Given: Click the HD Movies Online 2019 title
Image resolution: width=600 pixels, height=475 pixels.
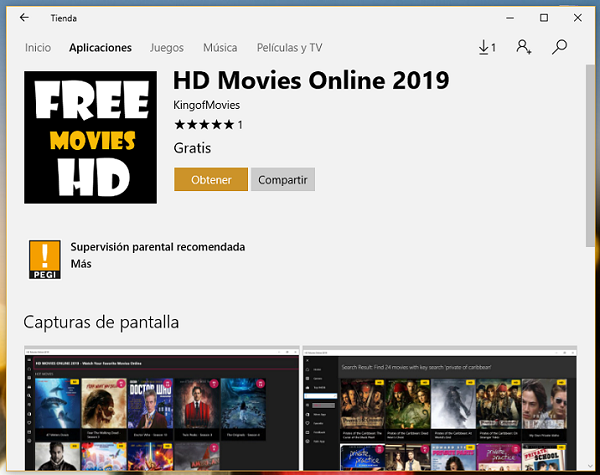Looking at the screenshot, I should [311, 80].
